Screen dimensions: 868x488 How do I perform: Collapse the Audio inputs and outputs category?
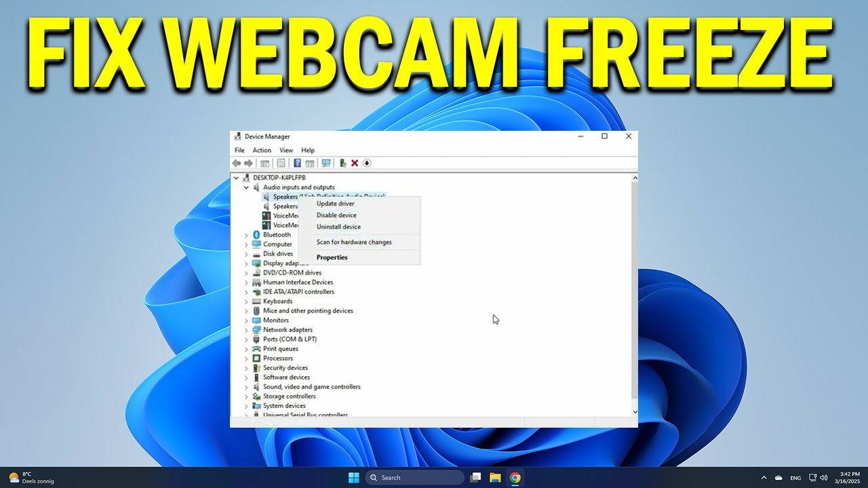(246, 187)
